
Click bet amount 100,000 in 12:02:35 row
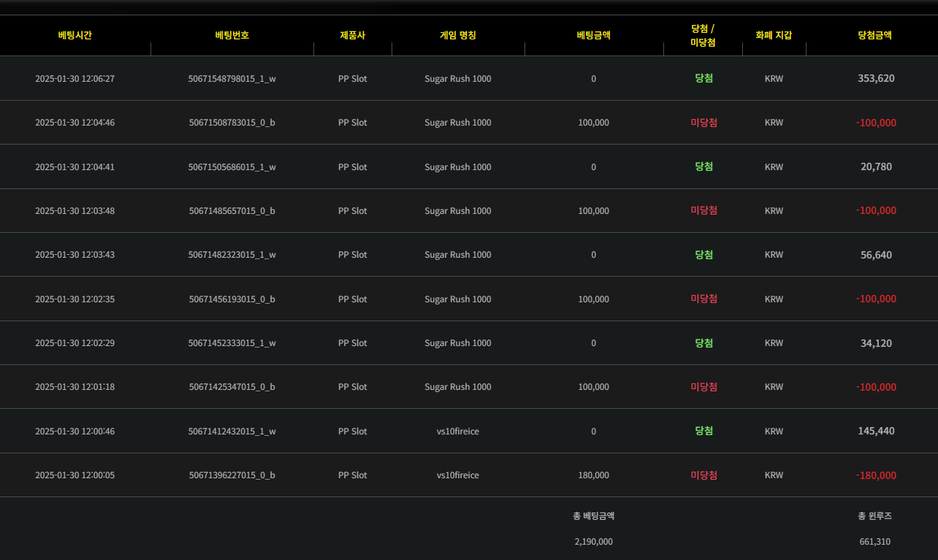click(593, 299)
